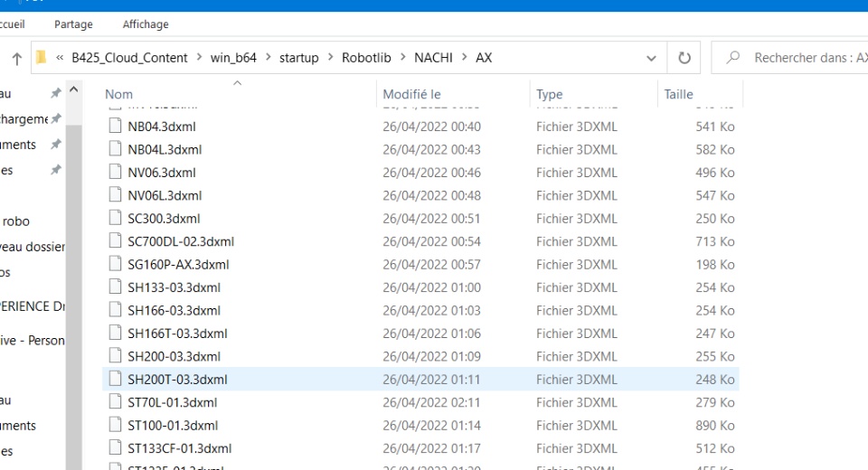Select file icon of SC300.3dxml
Image resolution: width=868 pixels, height=470 pixels.
tap(115, 218)
